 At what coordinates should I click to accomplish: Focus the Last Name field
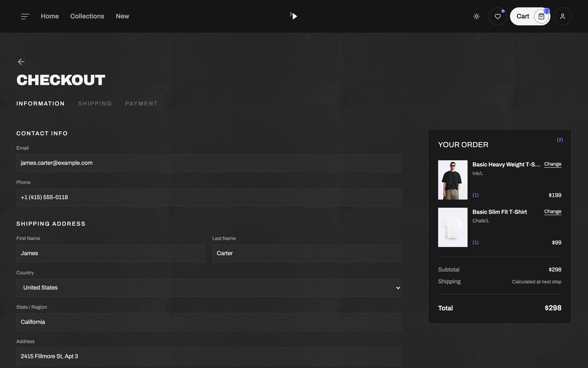(307, 253)
